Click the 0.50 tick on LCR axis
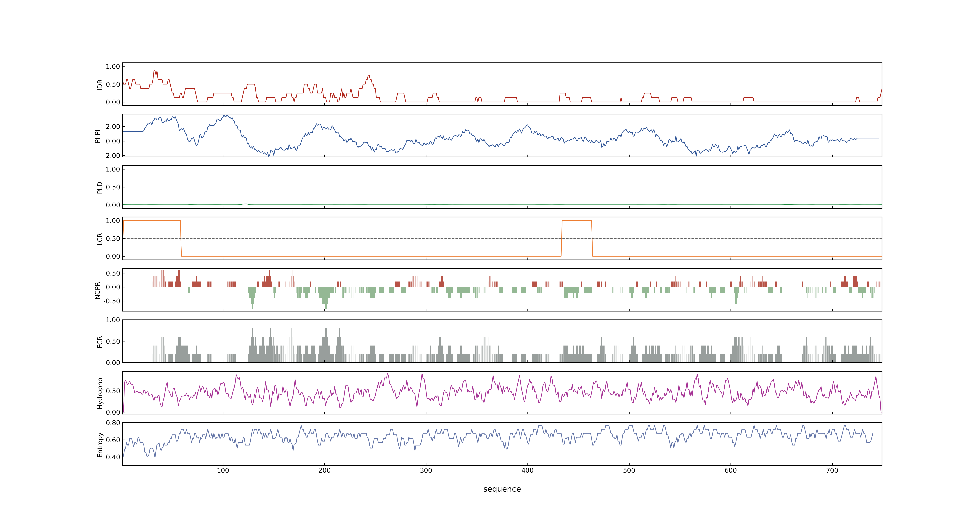This screenshot has width=980, height=523. click(x=113, y=239)
